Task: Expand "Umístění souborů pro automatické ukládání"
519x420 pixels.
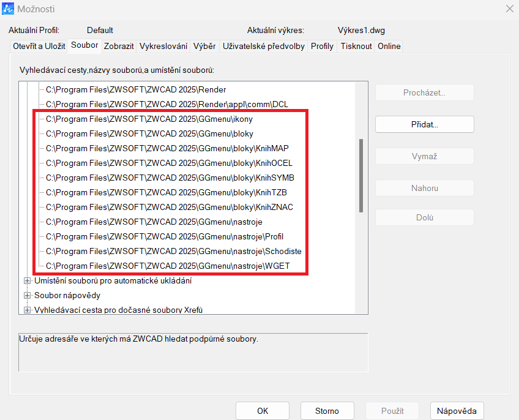Action: (28, 280)
